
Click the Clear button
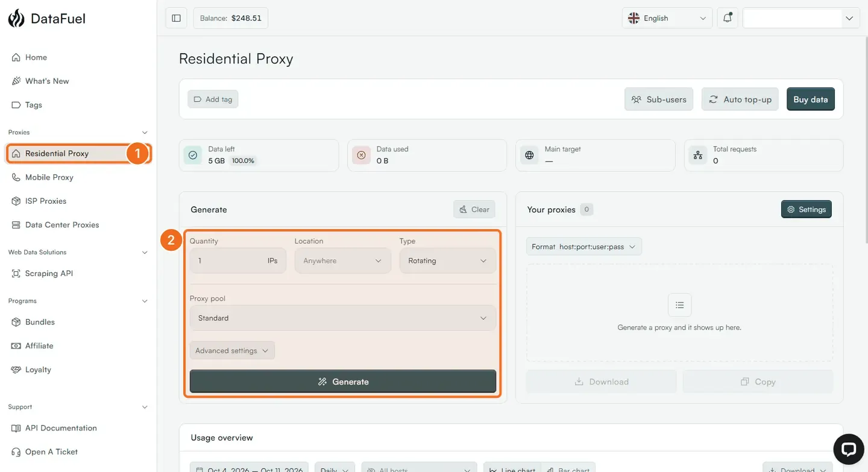[474, 209]
